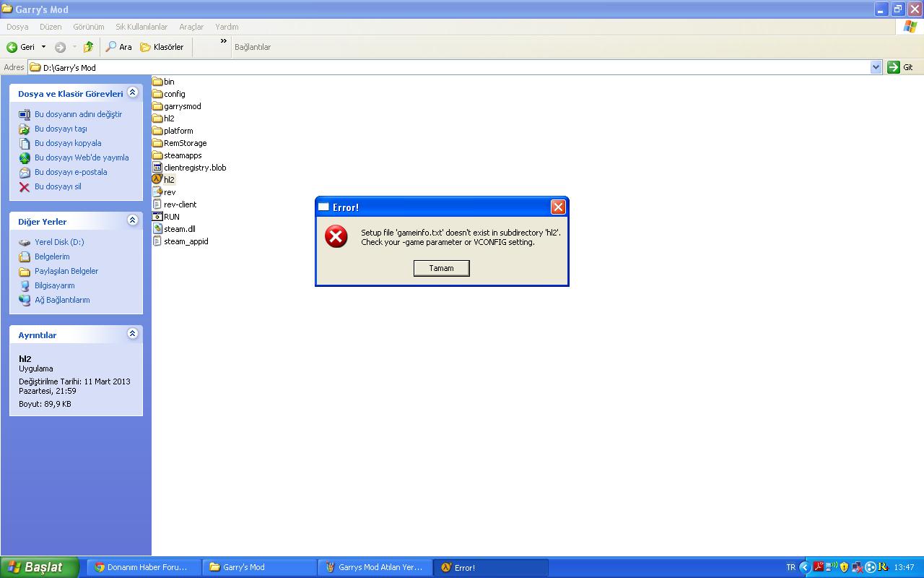The image size is (924, 578).
Task: Select the rev file icon
Action: click(157, 192)
